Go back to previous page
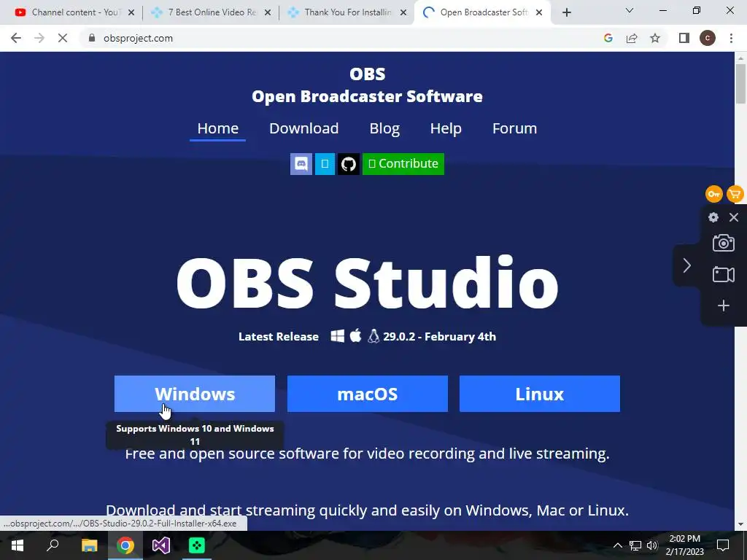Image resolution: width=747 pixels, height=560 pixels. [16, 38]
